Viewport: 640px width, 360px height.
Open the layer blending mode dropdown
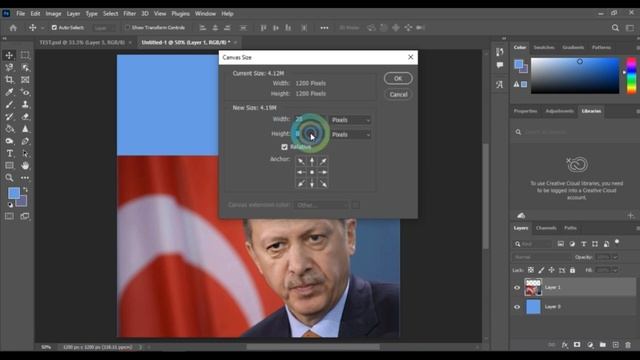pyautogui.click(x=541, y=257)
